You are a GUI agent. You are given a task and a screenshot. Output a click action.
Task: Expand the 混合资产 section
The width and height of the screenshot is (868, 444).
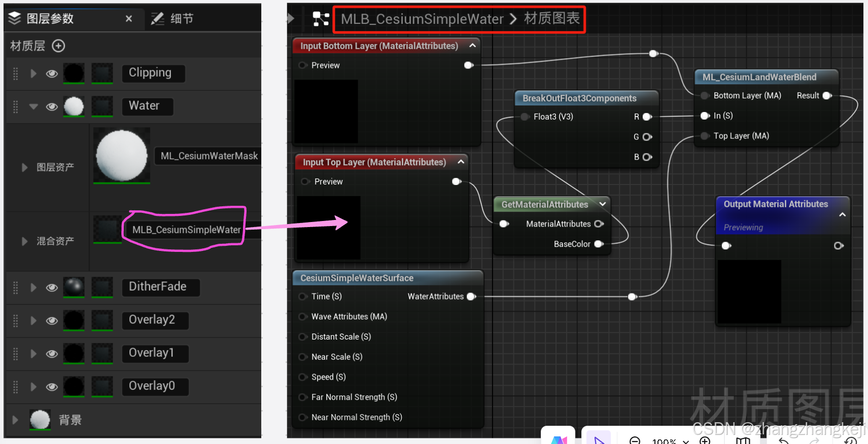click(24, 241)
